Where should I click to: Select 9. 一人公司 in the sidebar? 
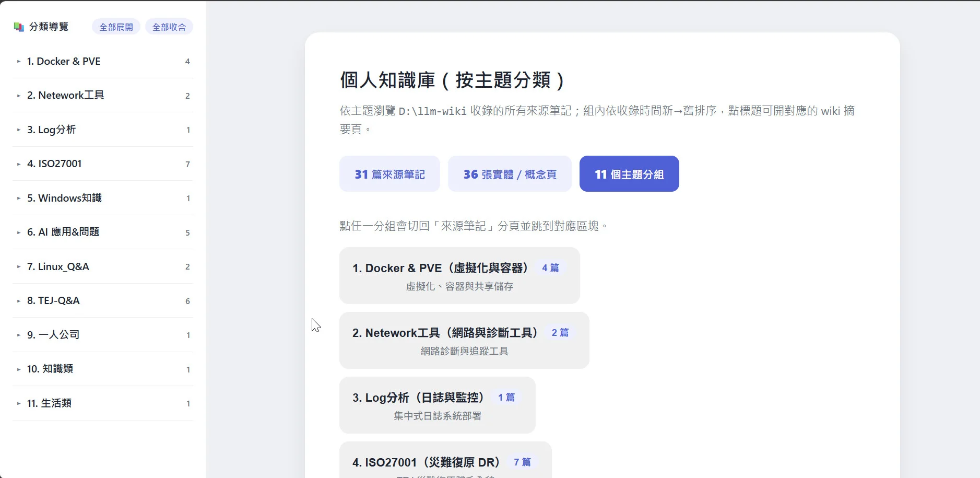point(103,335)
